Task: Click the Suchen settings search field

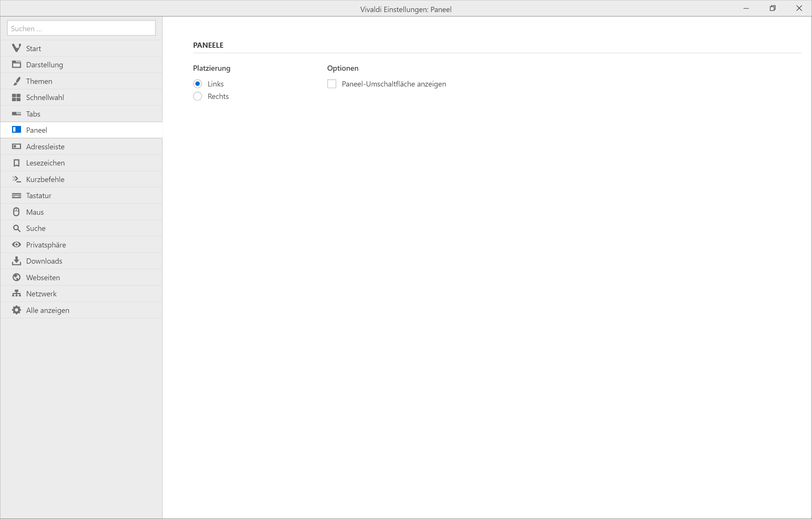Action: (x=81, y=28)
